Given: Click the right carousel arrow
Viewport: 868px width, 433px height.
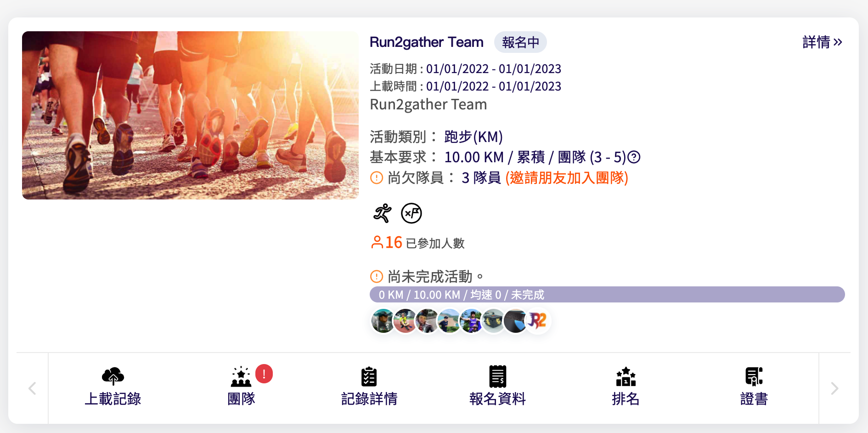Looking at the screenshot, I should point(835,388).
